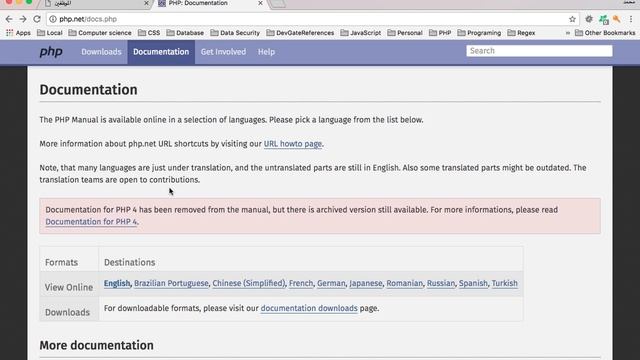Image resolution: width=640 pixels, height=360 pixels.
Task: View the manual in Romanian
Action: coord(404,283)
